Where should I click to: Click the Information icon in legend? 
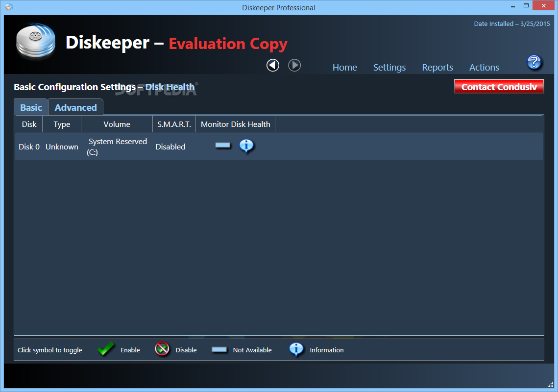coord(296,350)
